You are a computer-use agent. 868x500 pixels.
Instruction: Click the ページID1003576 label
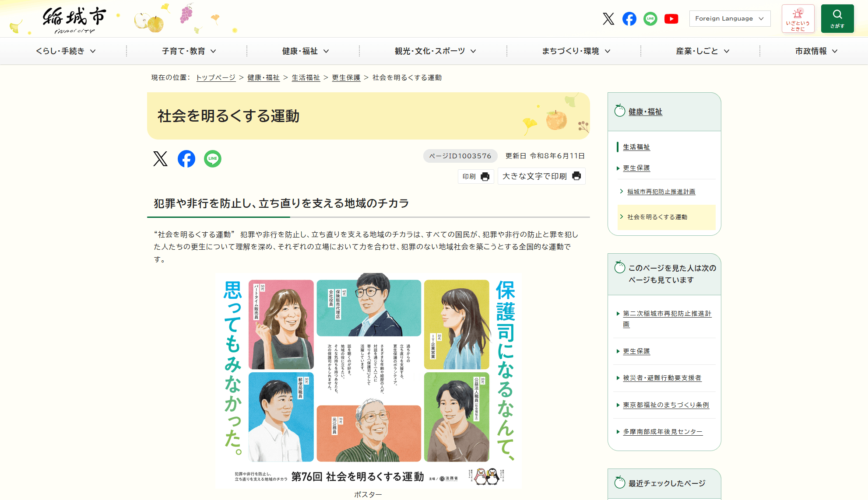pos(460,156)
